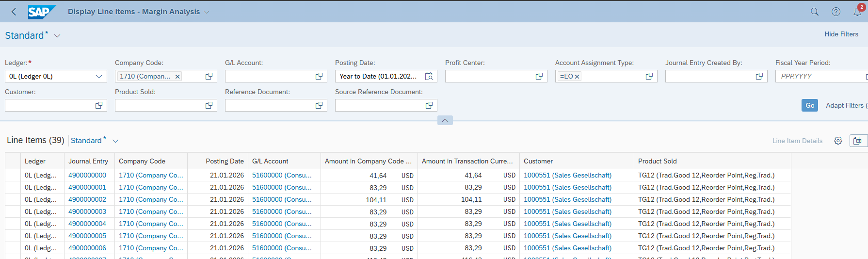Collapse the filter bar header arrow
Viewport: 868px width, 259px height.
(445, 120)
